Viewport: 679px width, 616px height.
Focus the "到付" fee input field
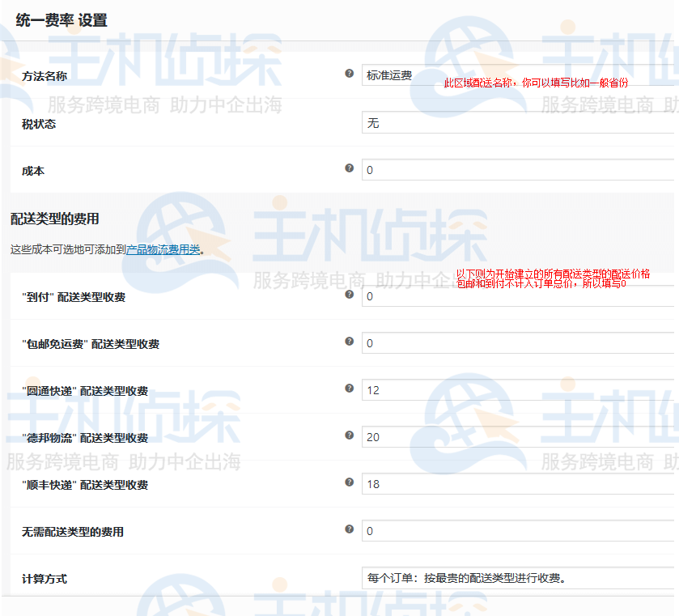tap(518, 296)
